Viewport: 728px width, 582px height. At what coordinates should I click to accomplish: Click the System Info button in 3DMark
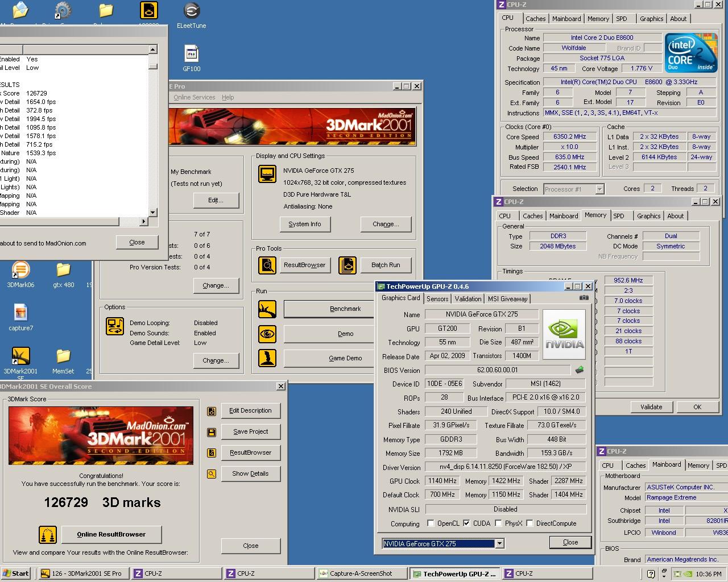click(305, 224)
